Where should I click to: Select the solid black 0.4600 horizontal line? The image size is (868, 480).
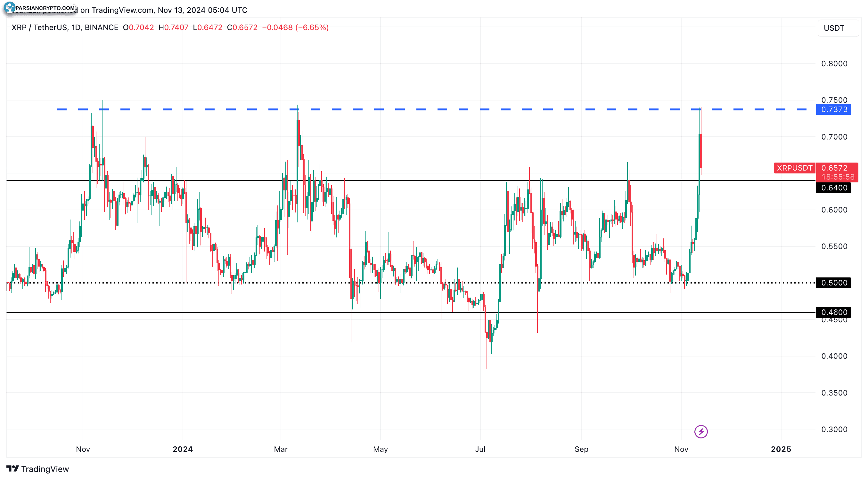(411, 312)
